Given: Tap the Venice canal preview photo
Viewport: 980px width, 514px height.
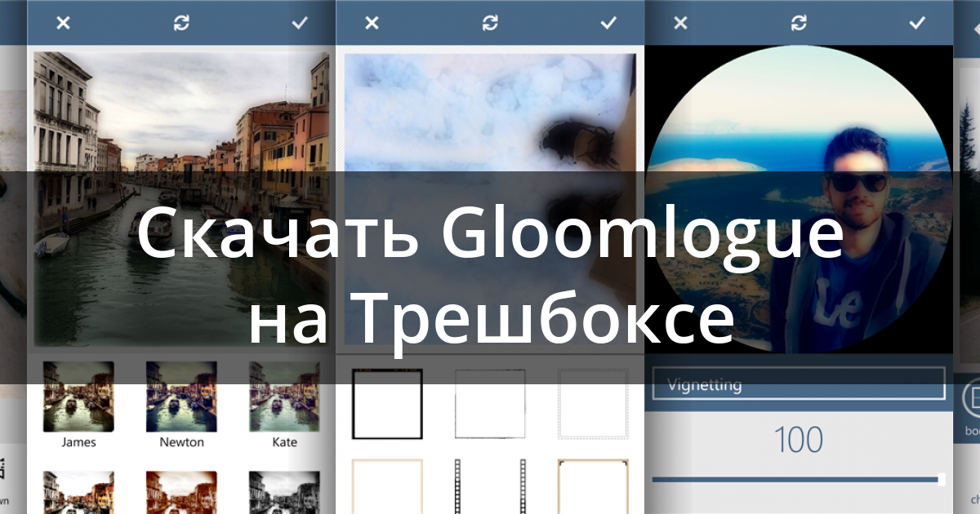Looking at the screenshot, I should point(181,200).
